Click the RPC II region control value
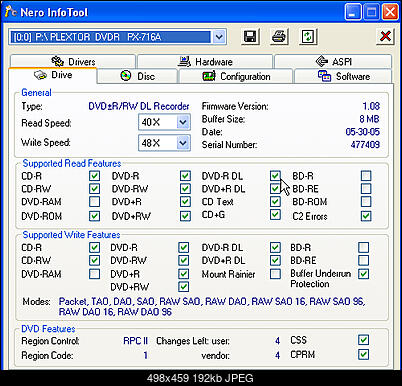 [135, 341]
